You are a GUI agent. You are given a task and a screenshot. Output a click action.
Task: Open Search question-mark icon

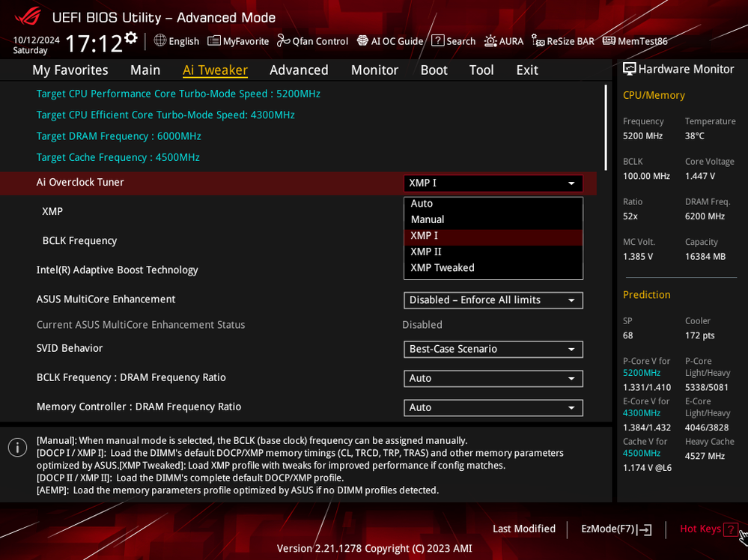tap(437, 40)
